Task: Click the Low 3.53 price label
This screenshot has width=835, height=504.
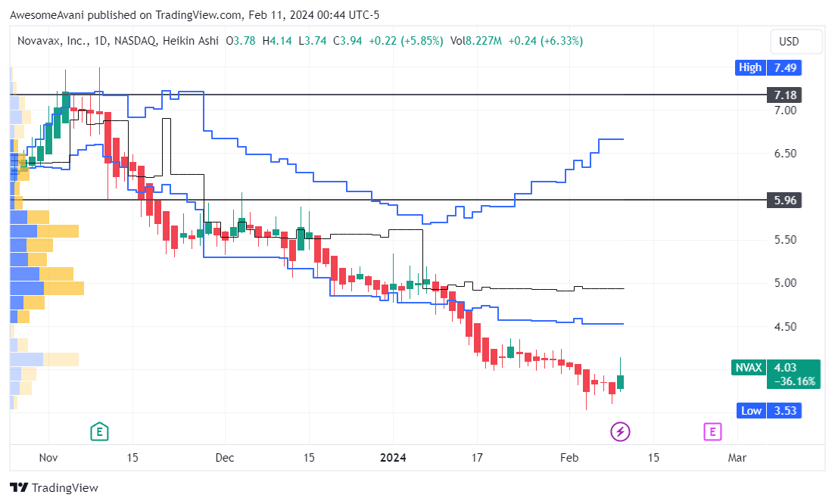Action: (769, 411)
